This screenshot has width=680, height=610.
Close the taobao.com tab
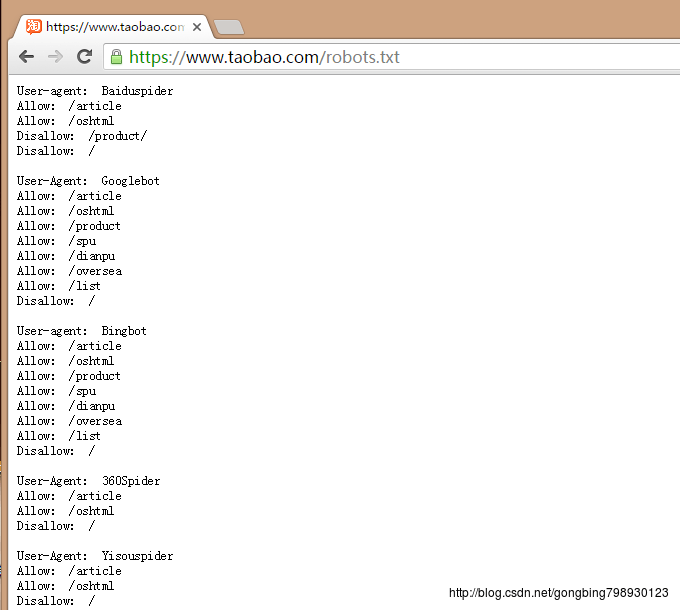click(x=197, y=27)
